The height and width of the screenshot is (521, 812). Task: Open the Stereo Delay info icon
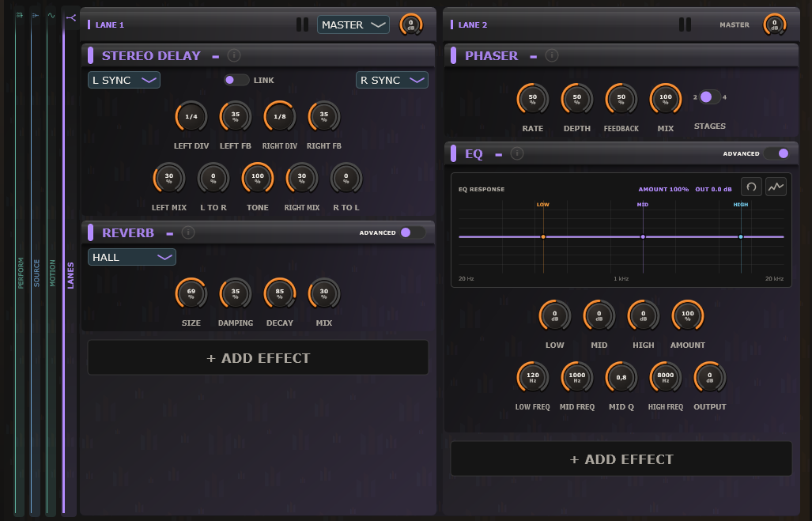click(234, 55)
